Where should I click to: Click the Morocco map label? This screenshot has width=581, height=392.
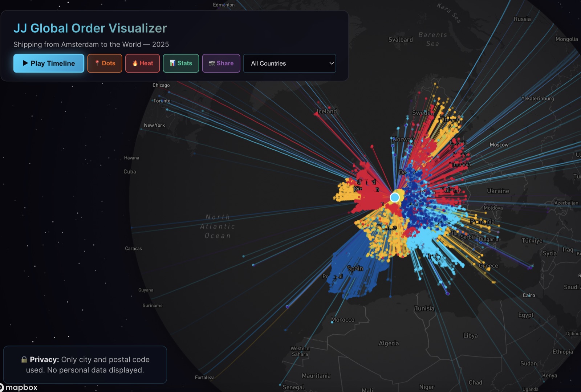343,320
